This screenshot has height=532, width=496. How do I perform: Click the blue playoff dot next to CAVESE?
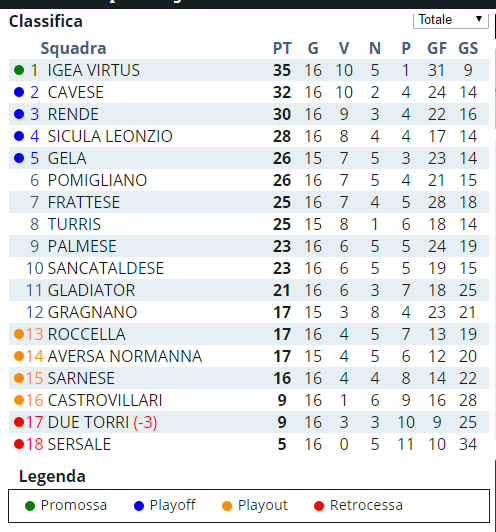click(x=19, y=92)
